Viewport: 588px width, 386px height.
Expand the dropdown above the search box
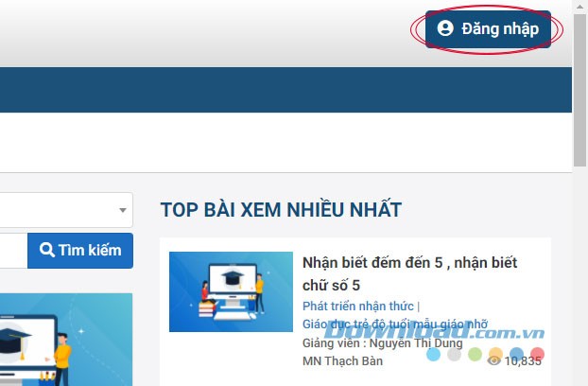[122, 209]
